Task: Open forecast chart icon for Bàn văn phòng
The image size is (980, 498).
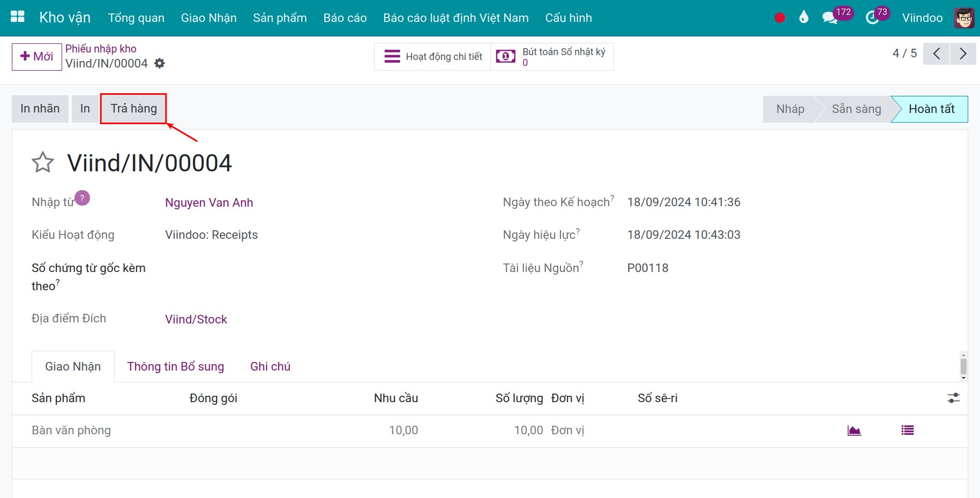Action: coord(854,431)
